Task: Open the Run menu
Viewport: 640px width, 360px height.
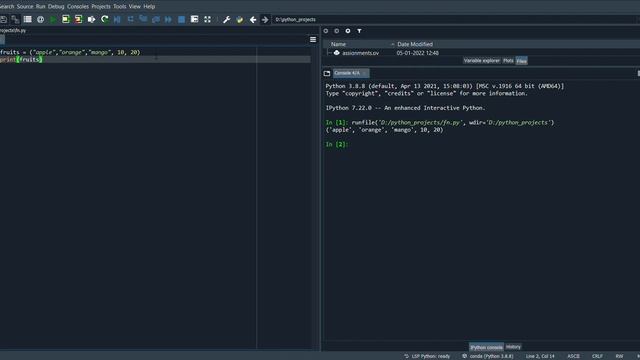Action: pos(40,7)
